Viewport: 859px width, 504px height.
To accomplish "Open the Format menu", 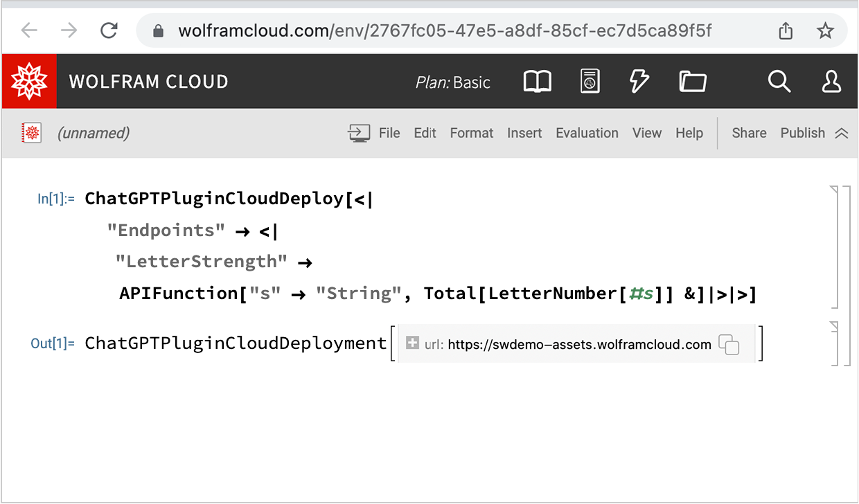I will [472, 133].
